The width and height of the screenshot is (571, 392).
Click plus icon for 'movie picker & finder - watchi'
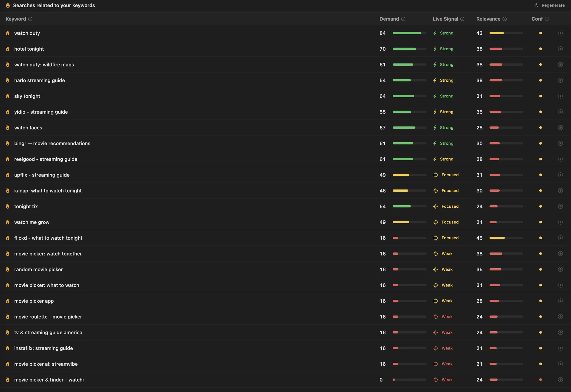pyautogui.click(x=560, y=380)
